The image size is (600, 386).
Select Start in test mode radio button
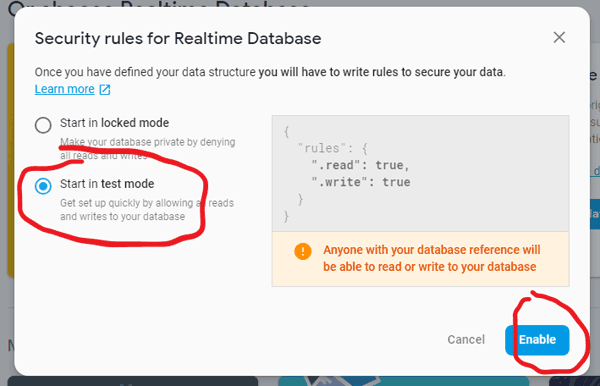point(43,186)
